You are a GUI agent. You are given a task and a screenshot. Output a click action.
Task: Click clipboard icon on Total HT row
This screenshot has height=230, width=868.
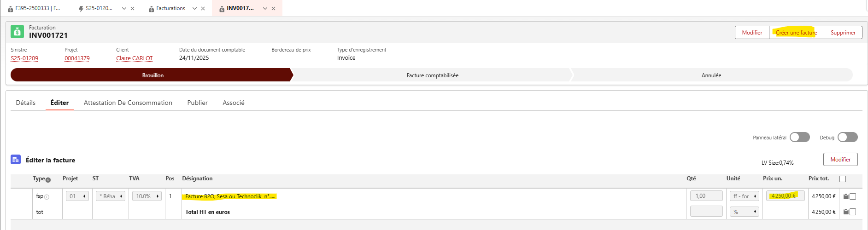pyautogui.click(x=846, y=212)
